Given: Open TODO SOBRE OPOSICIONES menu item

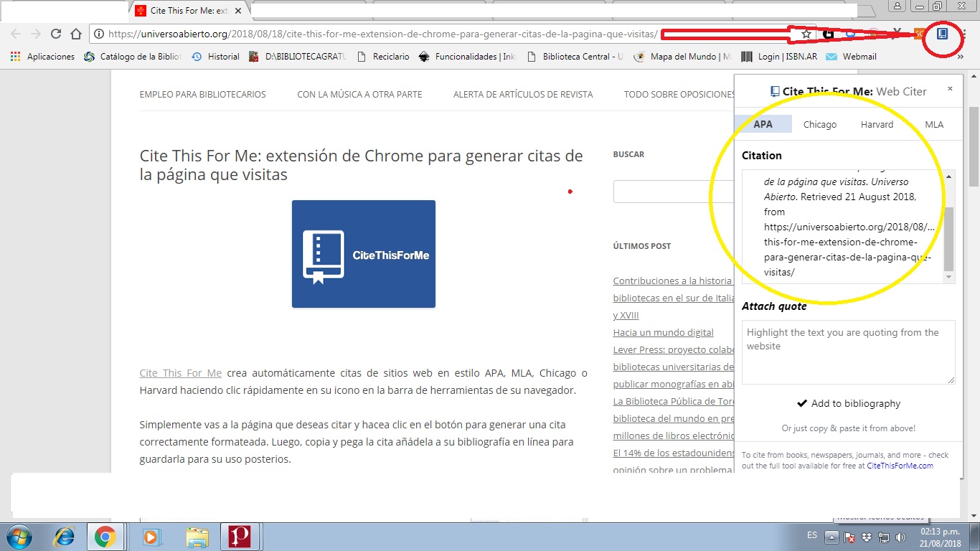Looking at the screenshot, I should click(679, 94).
